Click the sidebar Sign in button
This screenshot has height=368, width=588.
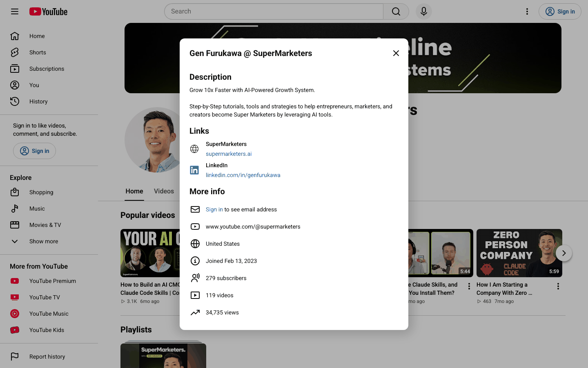point(34,151)
